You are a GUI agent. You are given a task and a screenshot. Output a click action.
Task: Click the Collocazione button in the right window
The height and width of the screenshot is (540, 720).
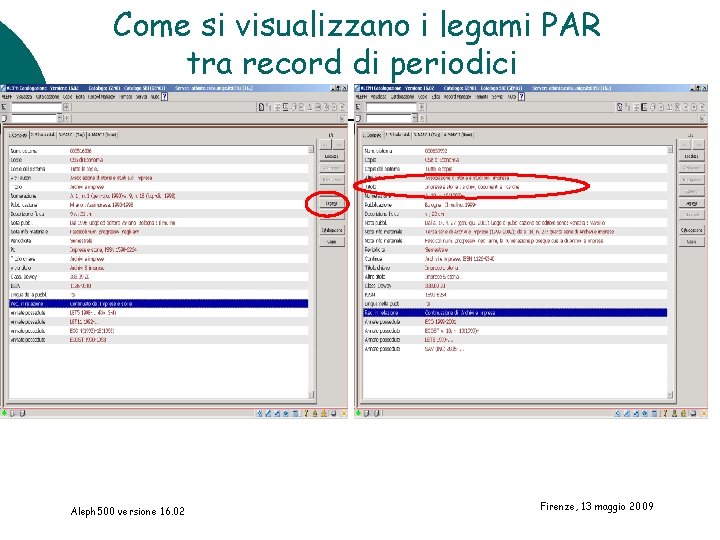(x=692, y=230)
